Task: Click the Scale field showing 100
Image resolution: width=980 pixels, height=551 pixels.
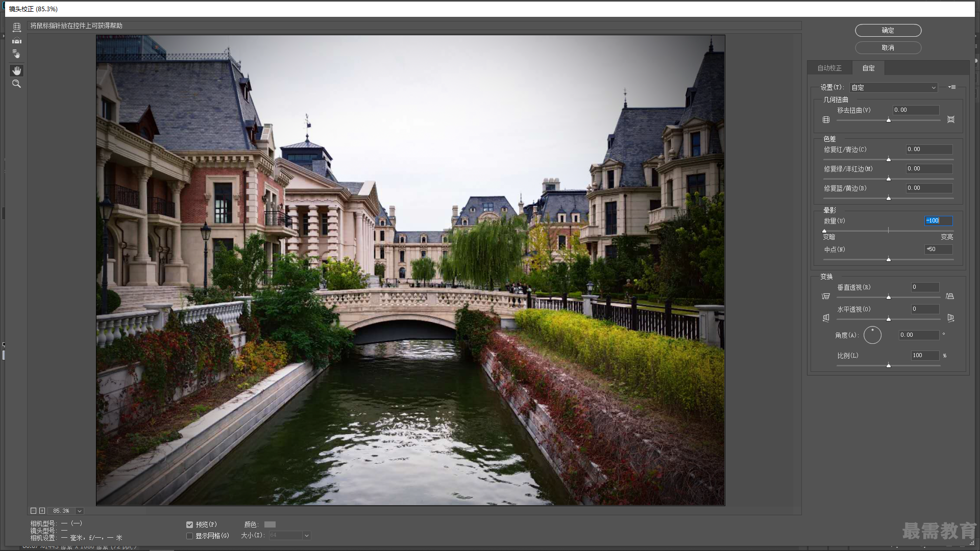Action: (925, 356)
